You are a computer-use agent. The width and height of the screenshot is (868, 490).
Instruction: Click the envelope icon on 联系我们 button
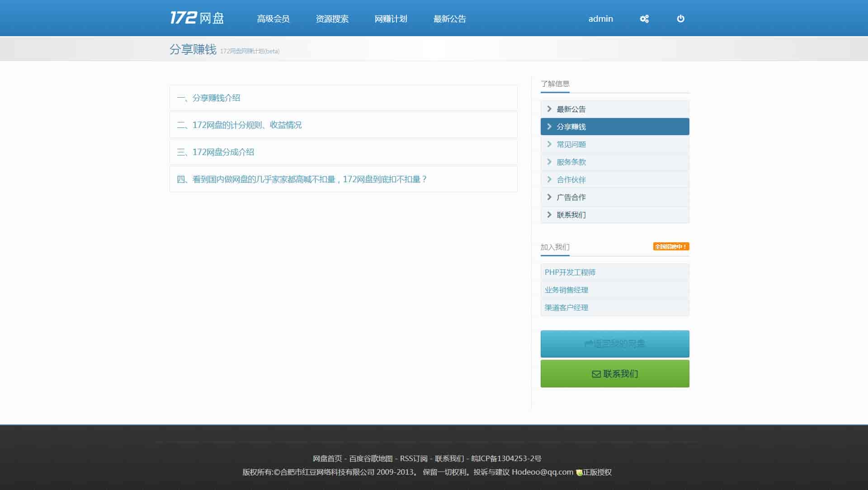coord(596,374)
